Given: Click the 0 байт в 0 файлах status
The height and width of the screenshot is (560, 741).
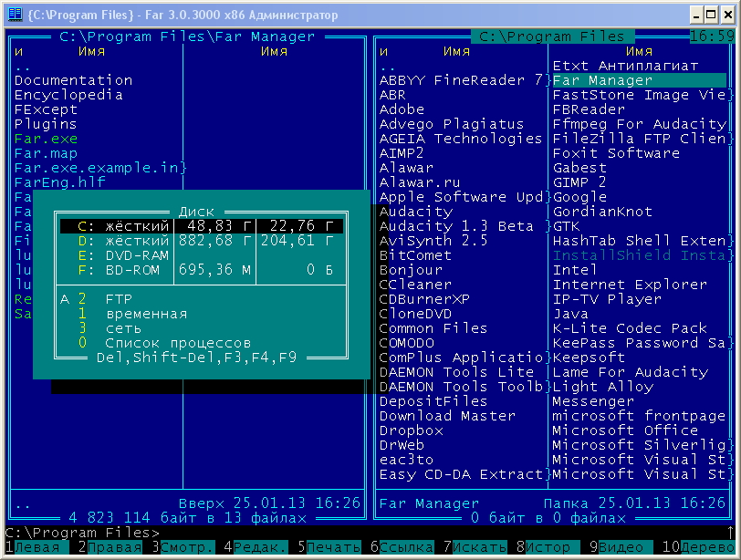Looking at the screenshot, I should click(548, 518).
